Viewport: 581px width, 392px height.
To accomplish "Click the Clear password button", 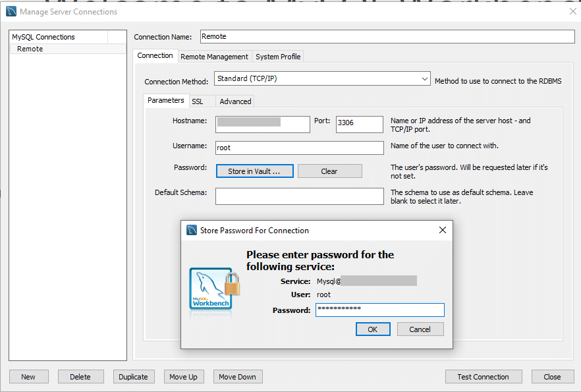I will coord(329,171).
